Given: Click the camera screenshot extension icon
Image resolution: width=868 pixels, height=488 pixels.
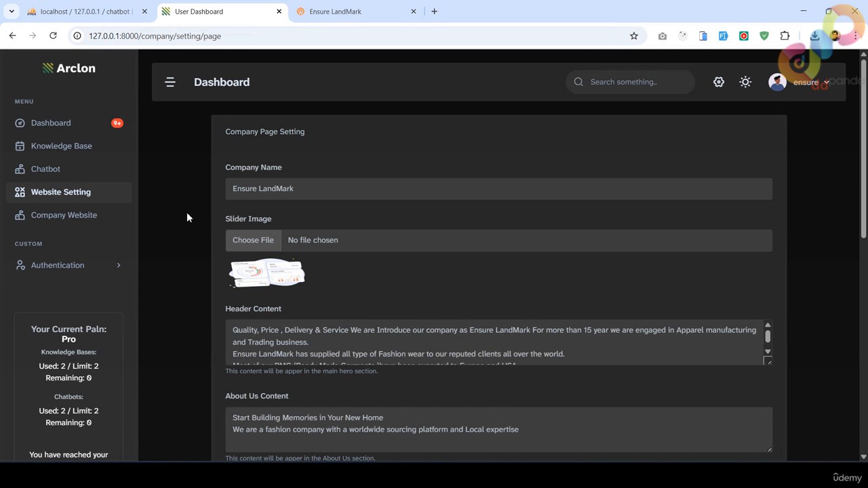Looking at the screenshot, I should 663,36.
